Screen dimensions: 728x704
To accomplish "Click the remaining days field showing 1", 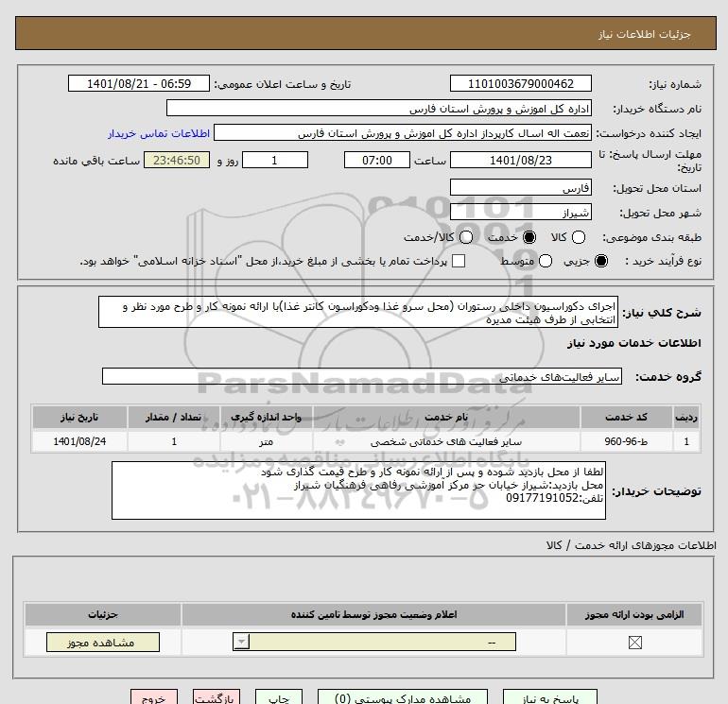I will [275, 160].
